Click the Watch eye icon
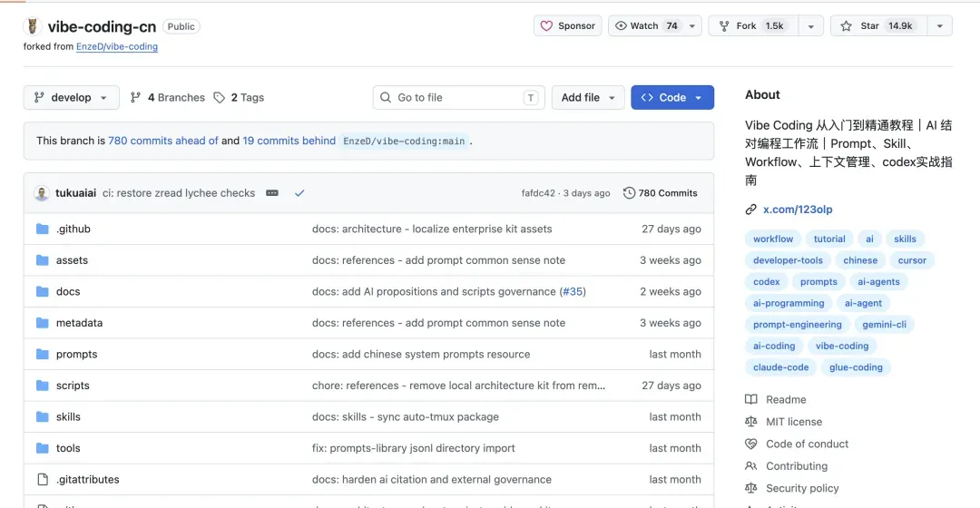The image size is (980, 508). 621,25
